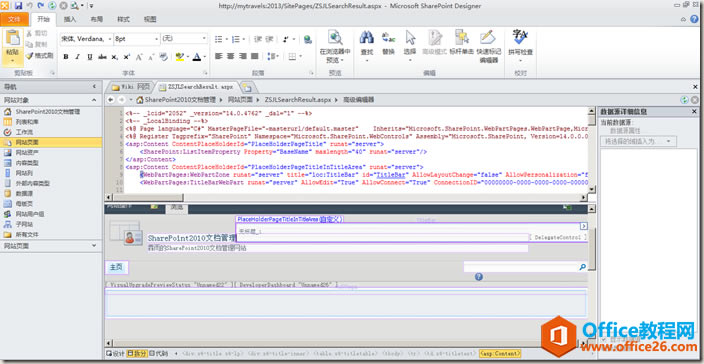
Task: Switch to the Wiki pages document tab
Action: click(x=130, y=87)
